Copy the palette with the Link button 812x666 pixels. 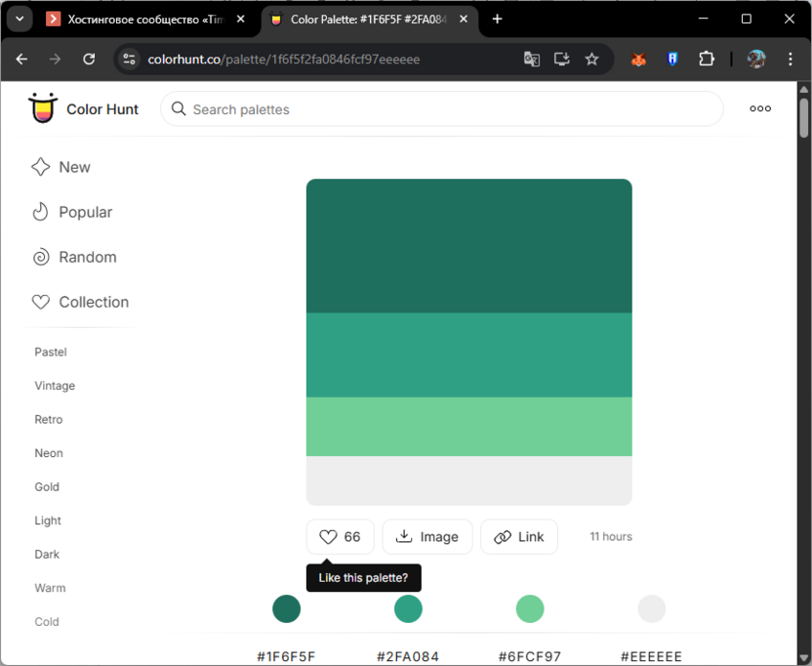tap(518, 536)
